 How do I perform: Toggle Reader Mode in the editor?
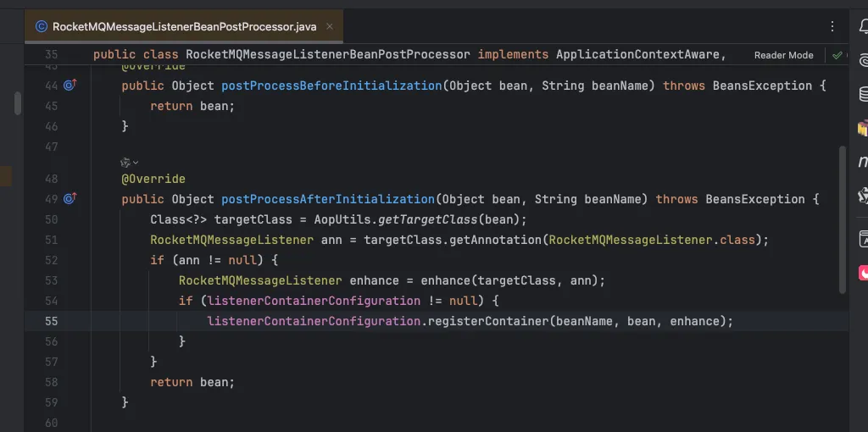tap(783, 55)
